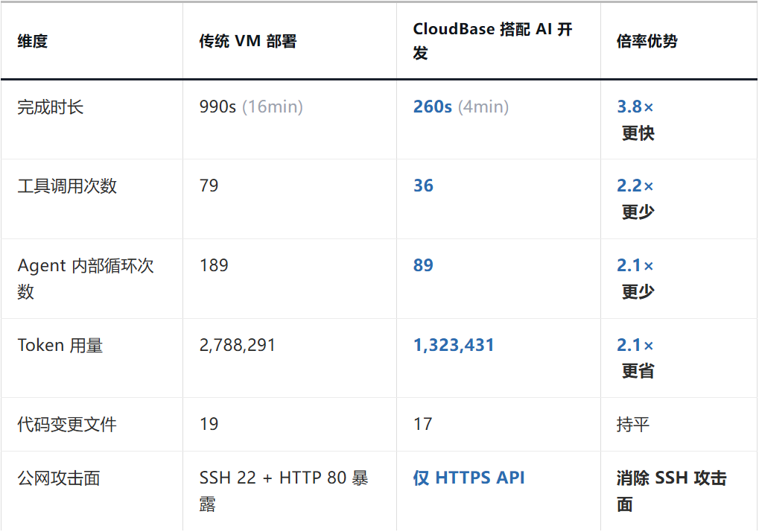Select the 2.1× 更少 cell
Screen dimensions: 759x532
coord(635,279)
